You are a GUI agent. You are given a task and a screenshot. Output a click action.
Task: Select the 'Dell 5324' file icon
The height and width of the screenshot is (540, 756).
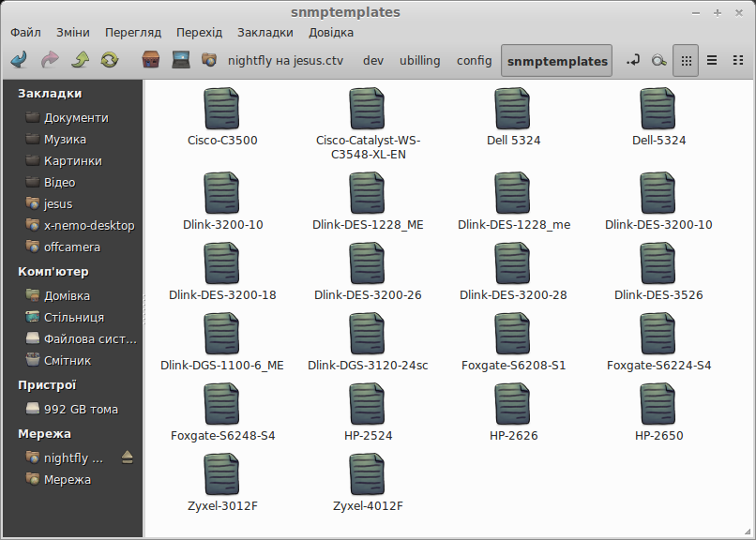(x=512, y=109)
